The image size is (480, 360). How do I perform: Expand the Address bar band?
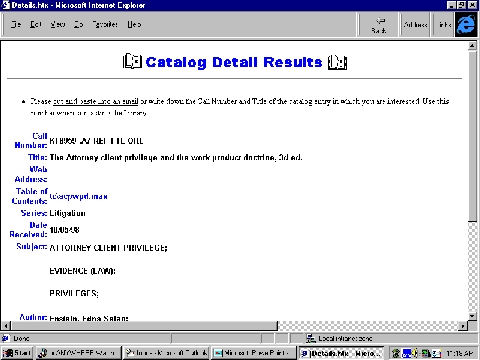coord(415,25)
